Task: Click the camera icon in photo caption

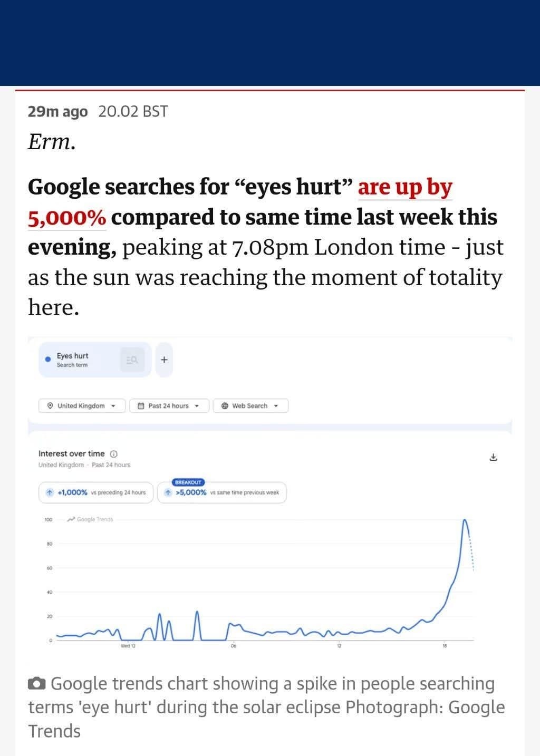Action: coord(37,684)
